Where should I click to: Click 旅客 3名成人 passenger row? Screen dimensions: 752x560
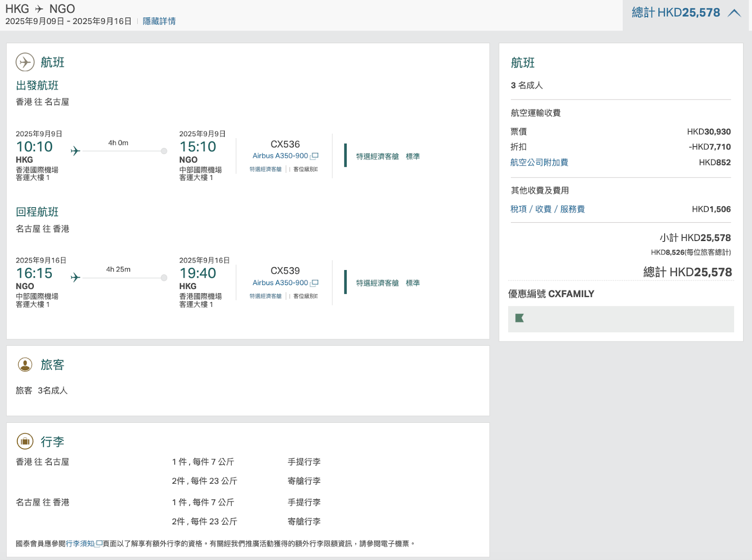pos(42,390)
